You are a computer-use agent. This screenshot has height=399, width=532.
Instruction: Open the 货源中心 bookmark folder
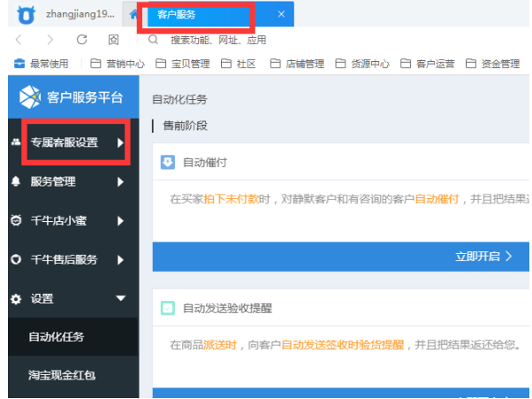362,64
